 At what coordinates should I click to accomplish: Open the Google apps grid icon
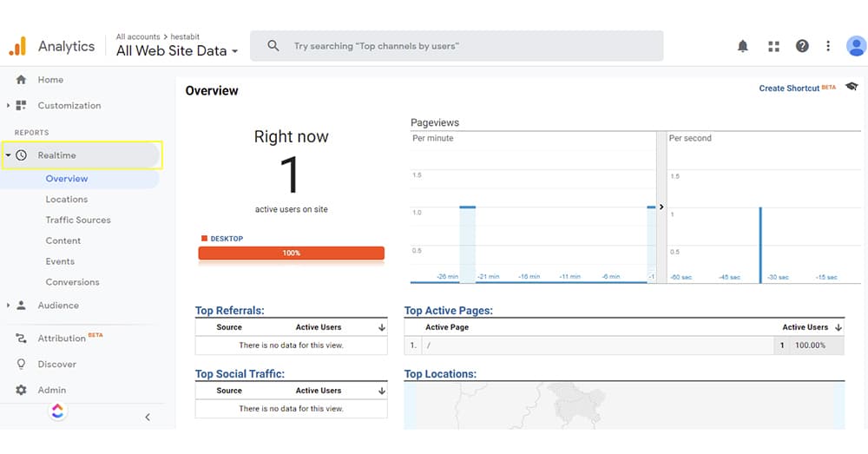(773, 46)
